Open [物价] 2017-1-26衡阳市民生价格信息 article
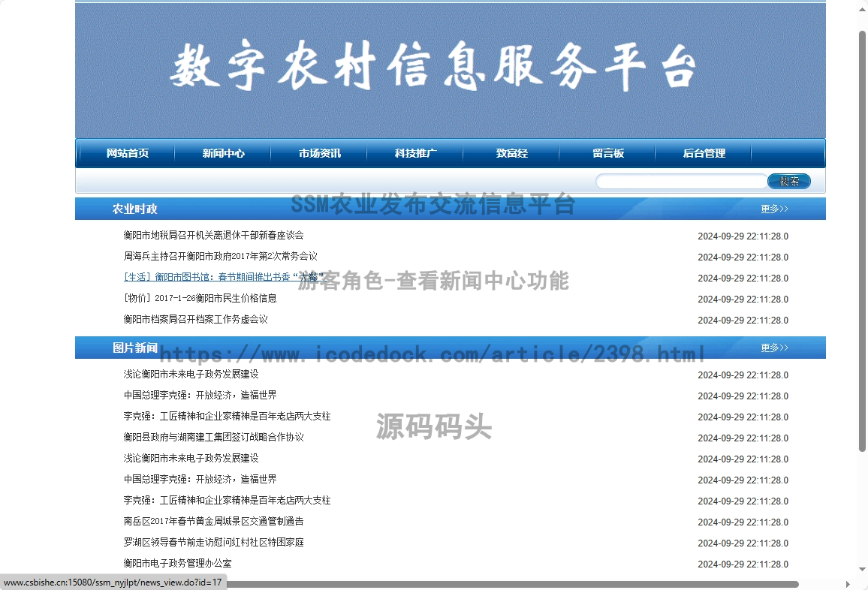868x590 pixels. tap(200, 298)
